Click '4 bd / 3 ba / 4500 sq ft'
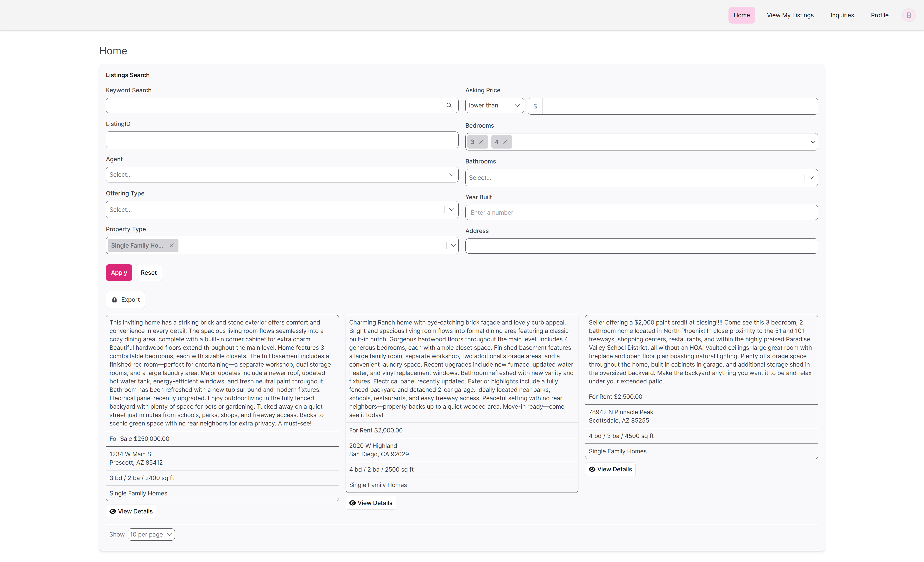This screenshot has height=562, width=924. (x=621, y=436)
